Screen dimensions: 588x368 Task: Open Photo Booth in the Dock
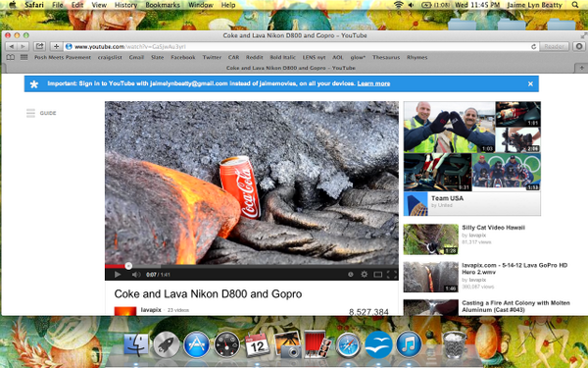318,344
